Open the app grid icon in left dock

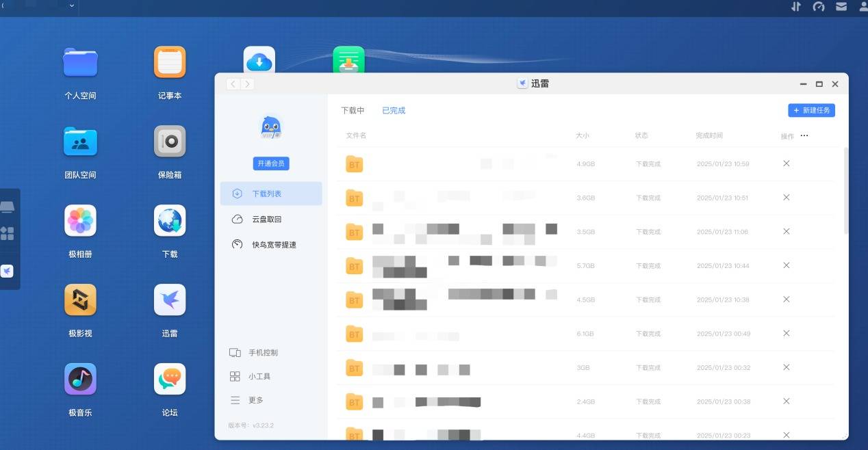click(7, 234)
